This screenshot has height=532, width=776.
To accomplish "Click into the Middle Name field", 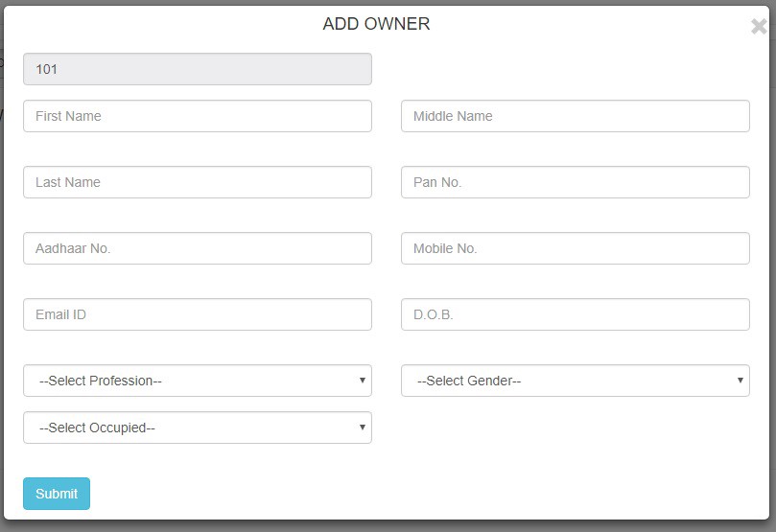I will tap(575, 116).
